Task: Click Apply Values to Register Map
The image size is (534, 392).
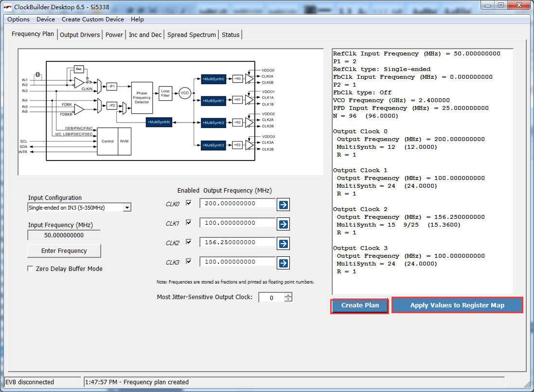Action: click(457, 305)
